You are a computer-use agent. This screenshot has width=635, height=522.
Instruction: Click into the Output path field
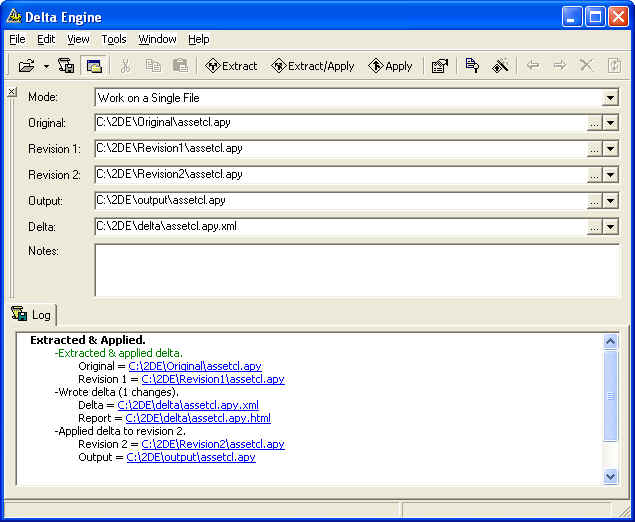click(x=341, y=200)
